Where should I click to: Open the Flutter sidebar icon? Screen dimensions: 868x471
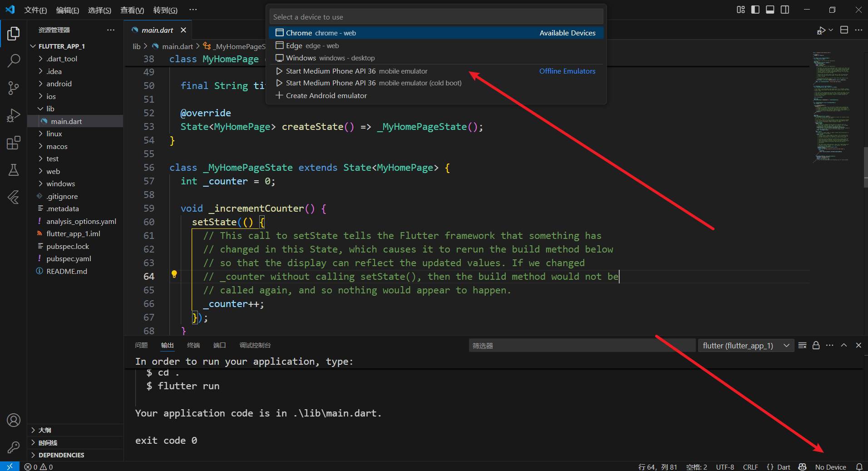pyautogui.click(x=14, y=197)
